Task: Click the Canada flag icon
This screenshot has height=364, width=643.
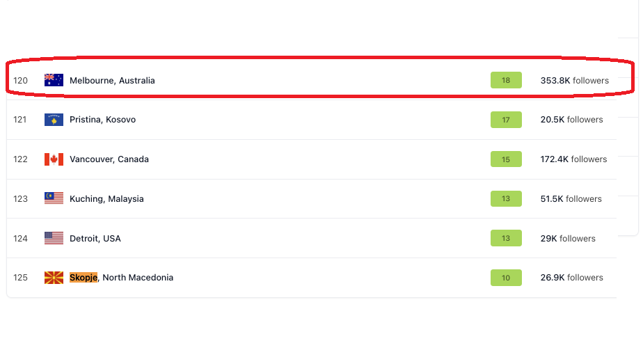Action: pos(54,159)
